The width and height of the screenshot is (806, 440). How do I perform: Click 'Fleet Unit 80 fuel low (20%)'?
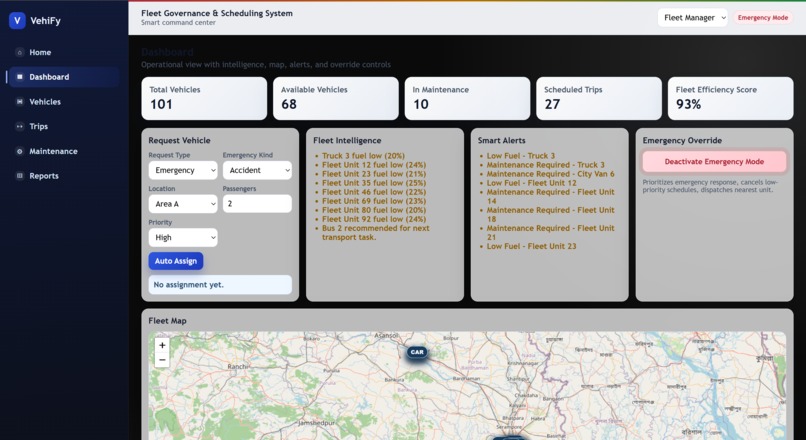[374, 210]
